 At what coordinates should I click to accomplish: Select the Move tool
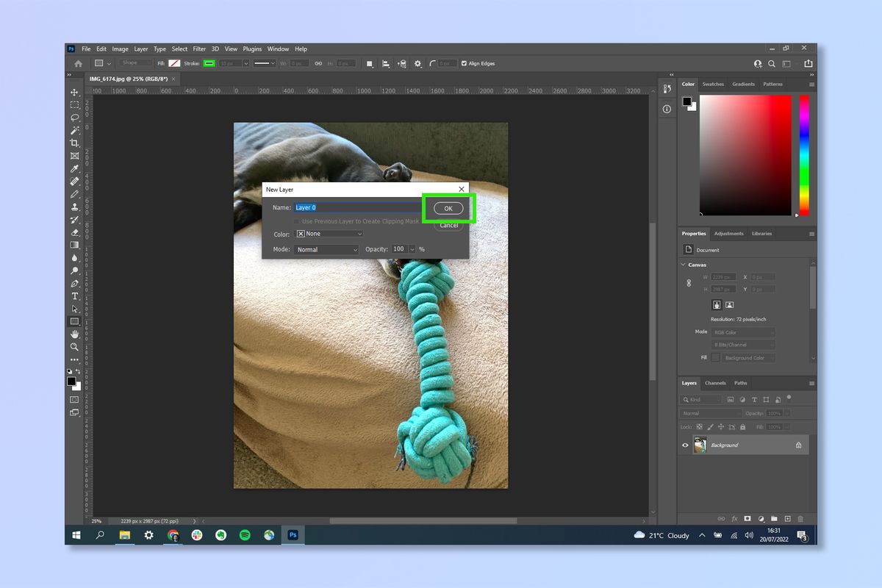[x=74, y=91]
